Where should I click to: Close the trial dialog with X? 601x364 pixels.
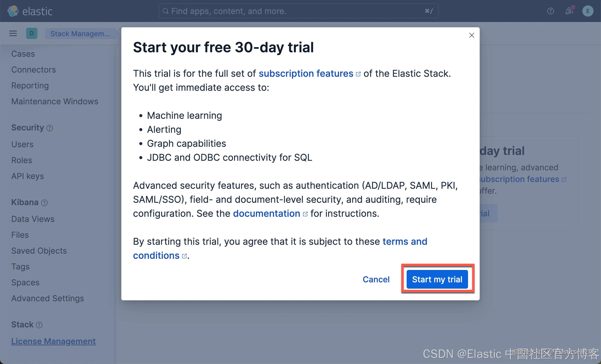[472, 35]
